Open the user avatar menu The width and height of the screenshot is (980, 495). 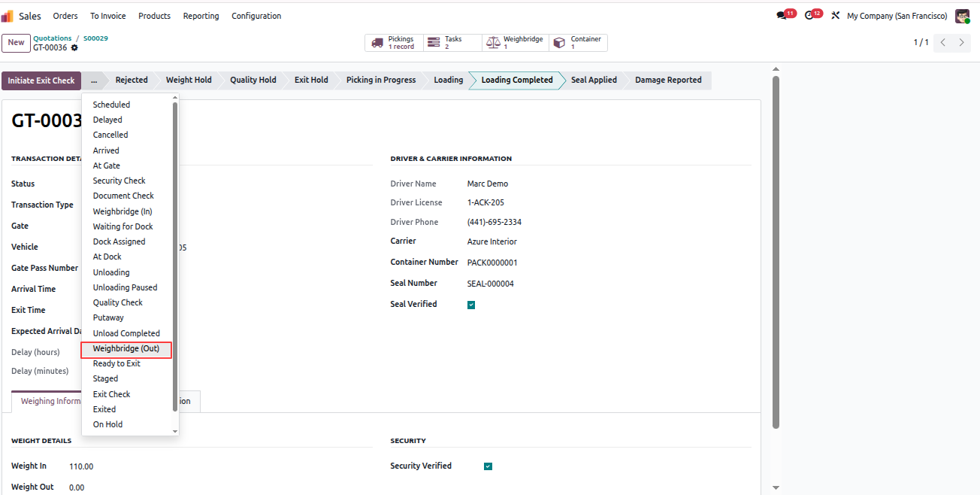click(962, 16)
